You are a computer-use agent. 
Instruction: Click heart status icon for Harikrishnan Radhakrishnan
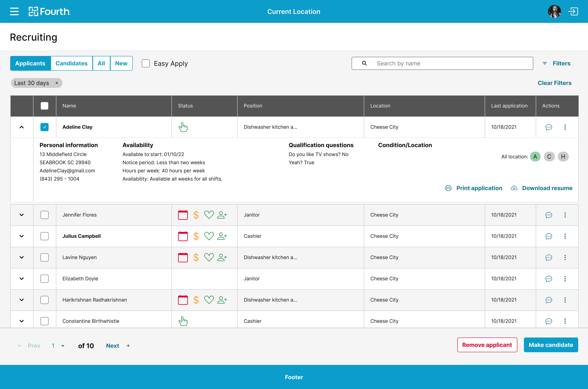(209, 300)
